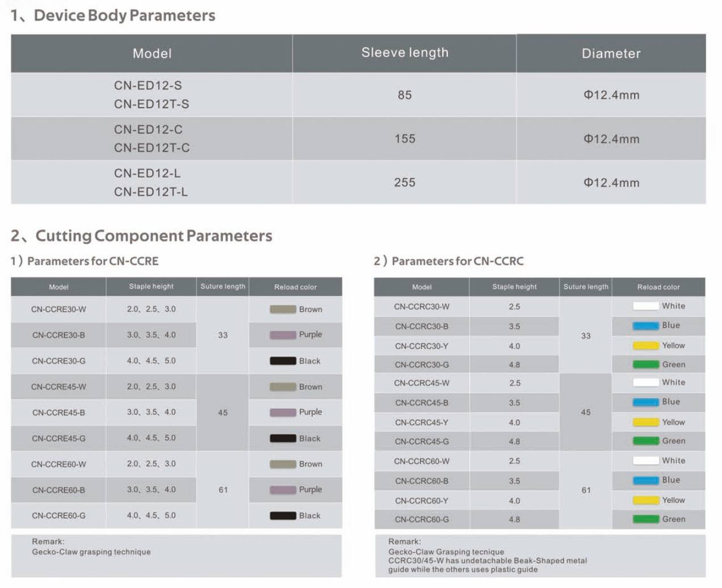Screen dimensions: 722x588
Task: Click the black swatch for CN-CCRE60-G
Action: click(x=283, y=516)
